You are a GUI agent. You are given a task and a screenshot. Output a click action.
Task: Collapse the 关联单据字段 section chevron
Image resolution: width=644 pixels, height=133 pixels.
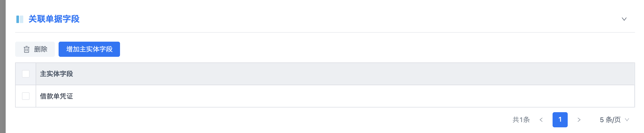click(624, 19)
